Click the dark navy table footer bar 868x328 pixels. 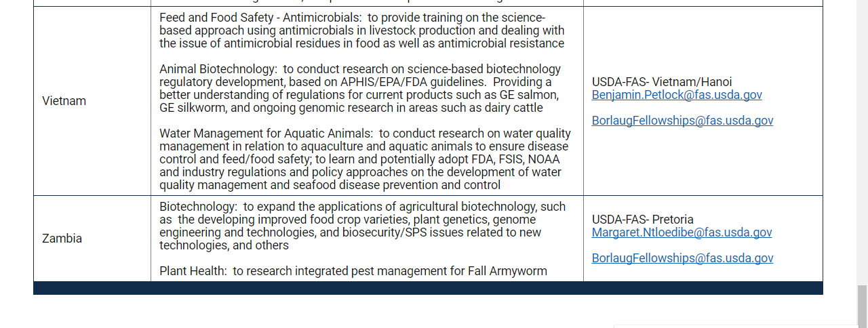428,288
